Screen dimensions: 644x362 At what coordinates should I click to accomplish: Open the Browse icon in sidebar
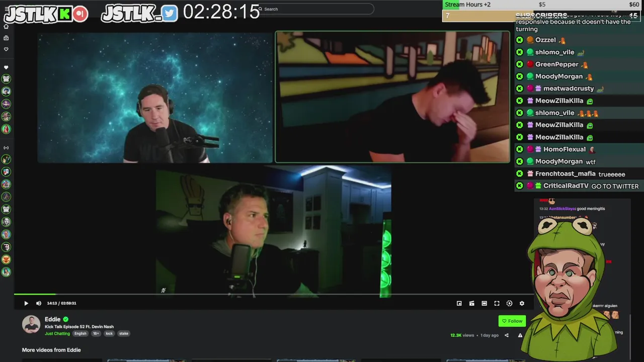coord(6,38)
